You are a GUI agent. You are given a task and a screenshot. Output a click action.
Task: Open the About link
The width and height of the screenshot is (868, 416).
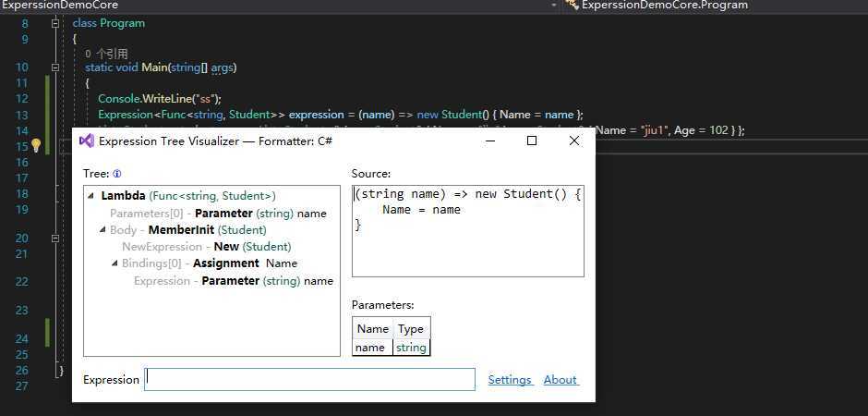click(560, 380)
